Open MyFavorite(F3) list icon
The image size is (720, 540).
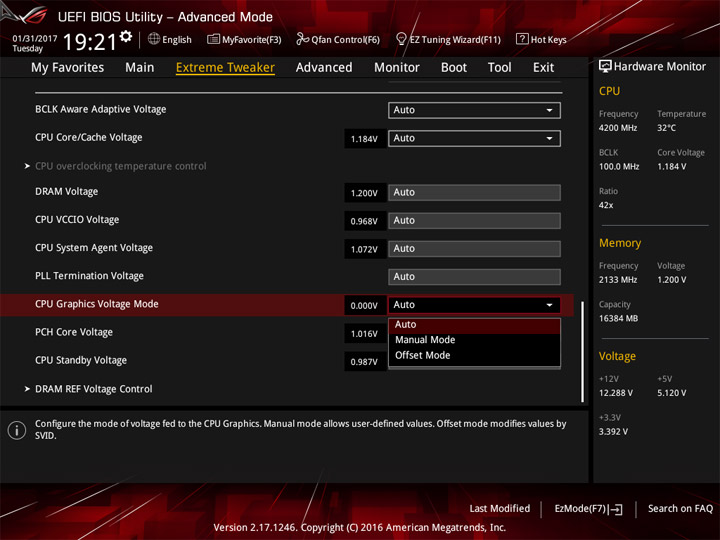point(213,39)
